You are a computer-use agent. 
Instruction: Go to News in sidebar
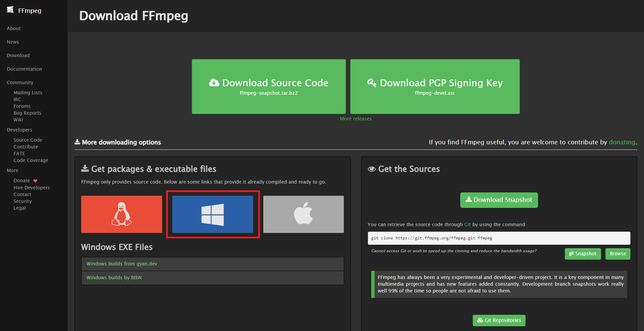(x=13, y=42)
